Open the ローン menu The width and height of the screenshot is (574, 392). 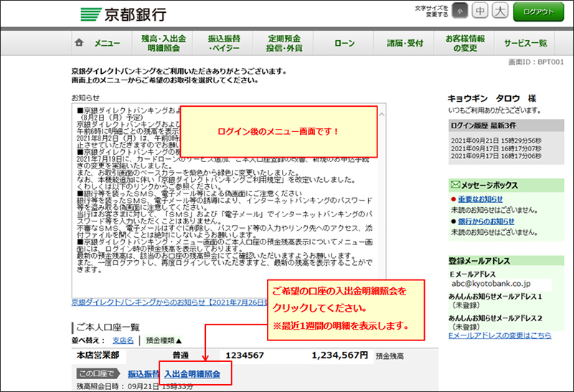coord(344,43)
